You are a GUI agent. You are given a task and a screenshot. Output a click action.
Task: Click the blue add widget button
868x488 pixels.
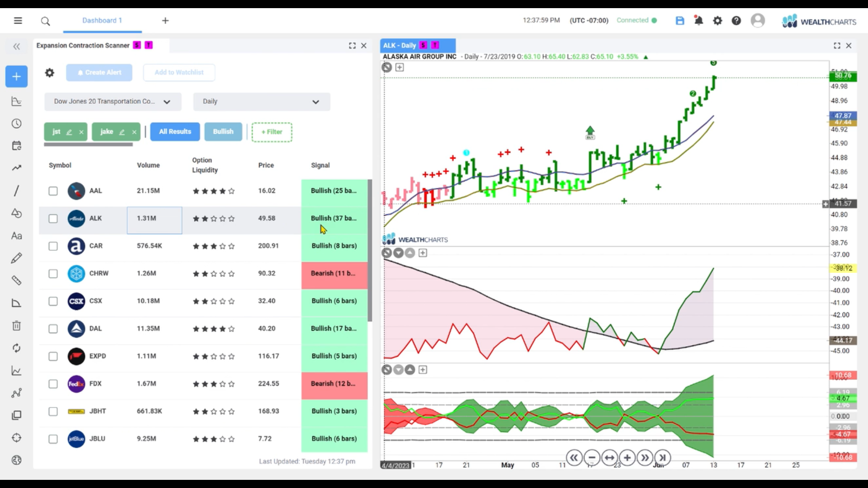(16, 76)
